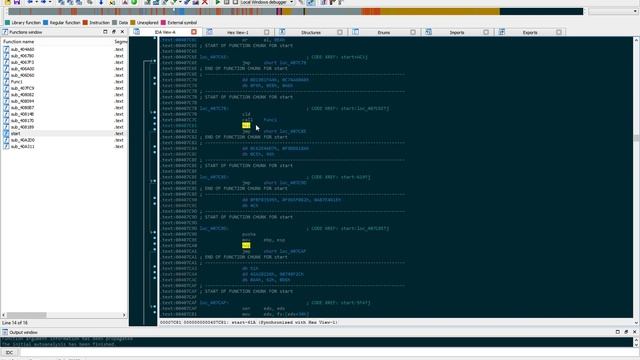The width and height of the screenshot is (640, 360).
Task: Switch to the Exports tab
Action: click(530, 32)
